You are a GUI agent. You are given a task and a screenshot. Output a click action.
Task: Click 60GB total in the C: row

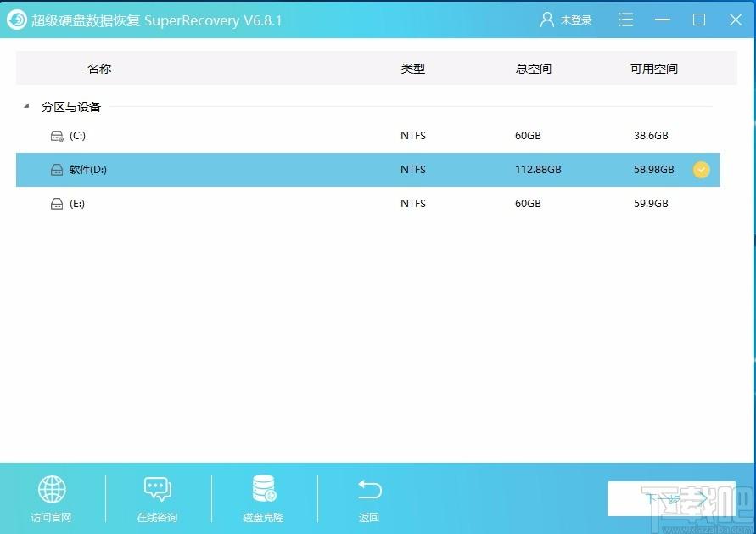(528, 136)
